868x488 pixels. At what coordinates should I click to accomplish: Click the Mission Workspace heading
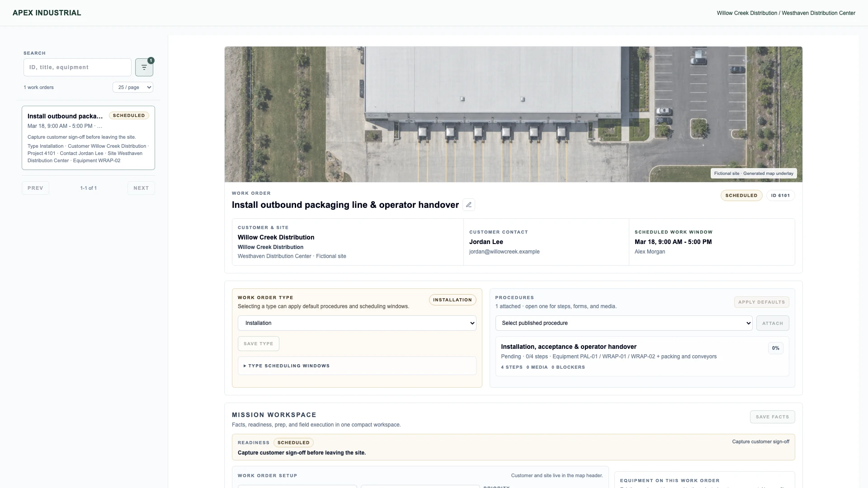click(274, 415)
